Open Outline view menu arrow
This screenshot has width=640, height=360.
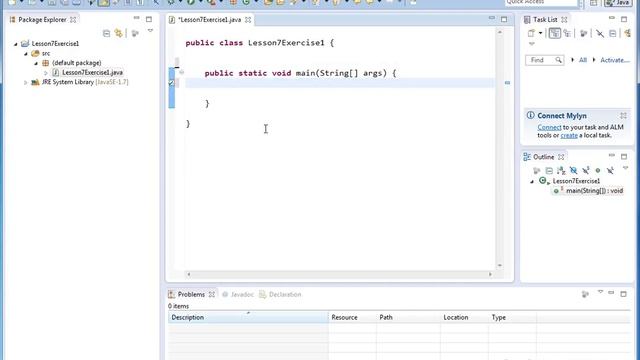[x=625, y=168]
